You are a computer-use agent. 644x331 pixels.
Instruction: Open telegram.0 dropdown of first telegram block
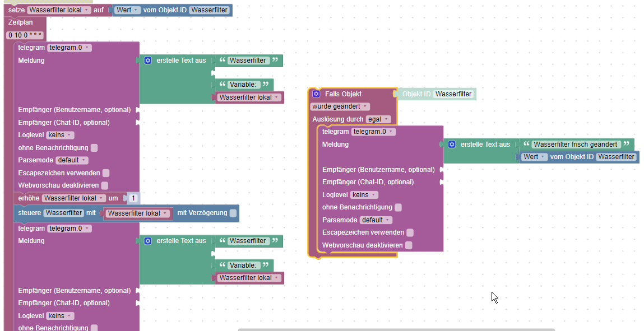point(70,48)
